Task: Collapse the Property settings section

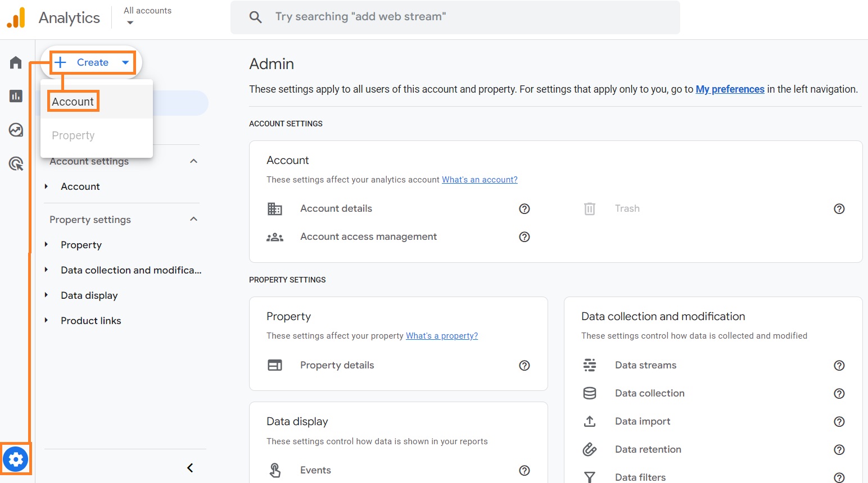Action: [x=193, y=219]
